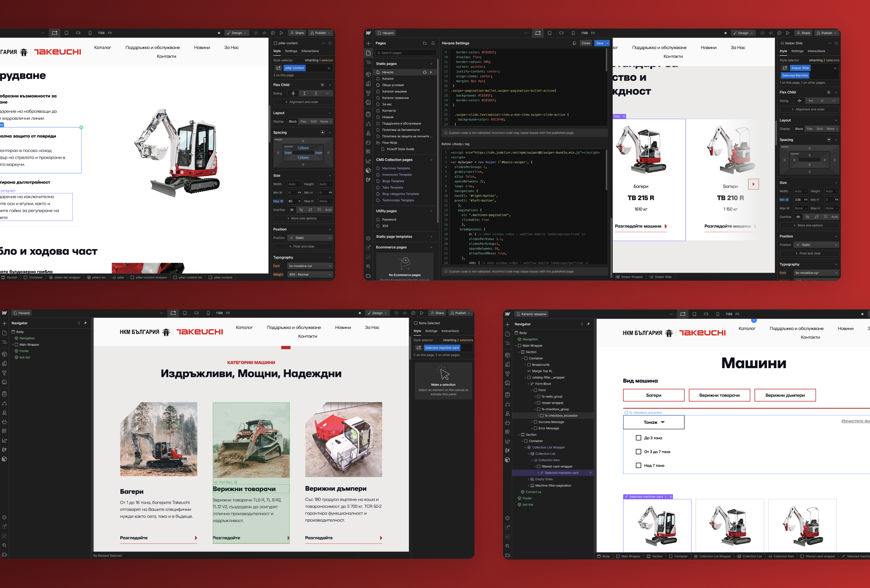Open the Add elements panel in the Начало Settings window
The image size is (870, 588).
tap(368, 44)
